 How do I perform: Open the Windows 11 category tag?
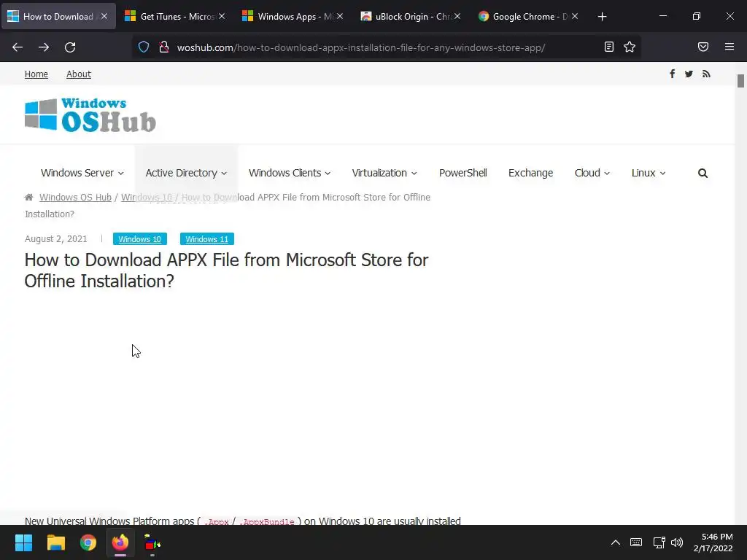pos(207,239)
